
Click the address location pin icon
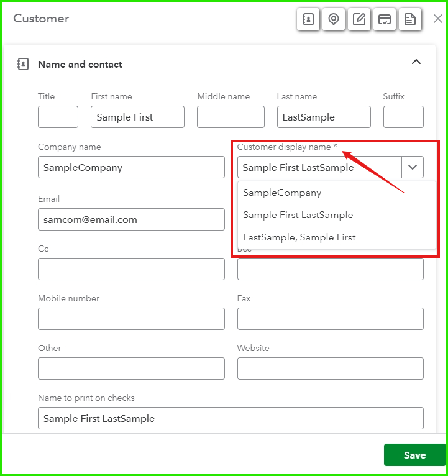(334, 19)
